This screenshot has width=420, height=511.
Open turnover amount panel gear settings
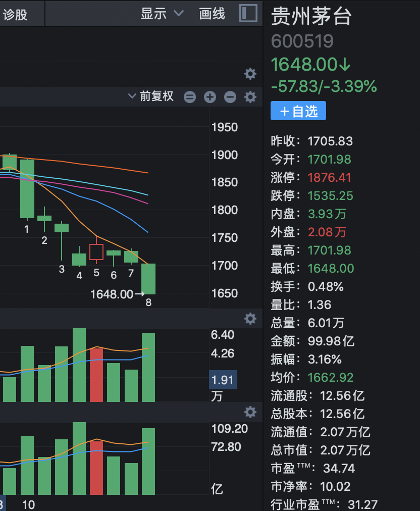click(x=250, y=413)
